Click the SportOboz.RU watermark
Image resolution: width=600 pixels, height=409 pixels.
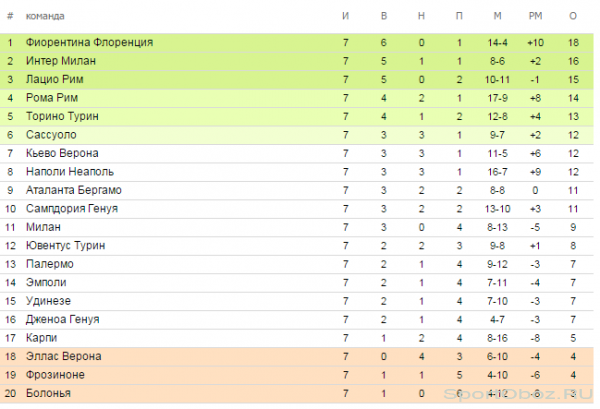[x=518, y=394]
